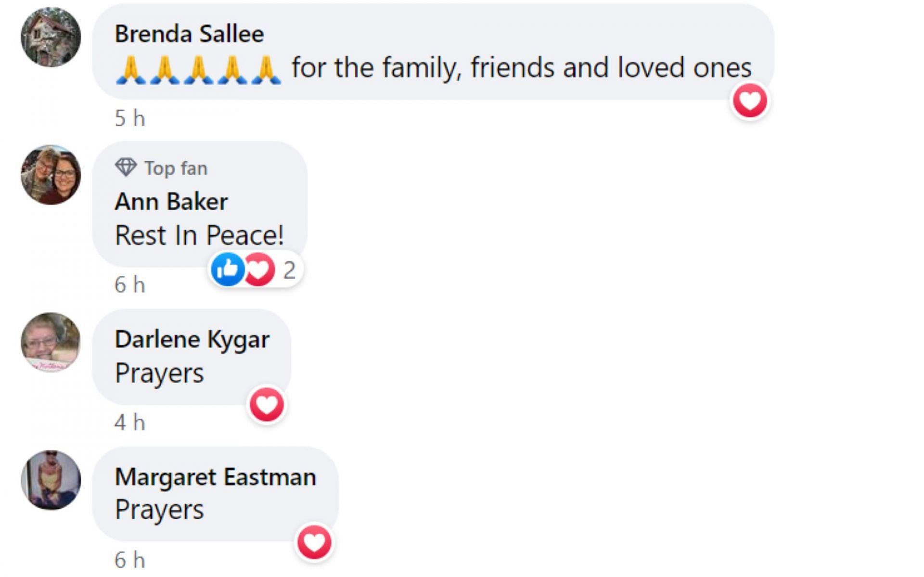The height and width of the screenshot is (577, 924).
Task: View the reaction count 2 on Ann Baker's comment
Action: [289, 270]
